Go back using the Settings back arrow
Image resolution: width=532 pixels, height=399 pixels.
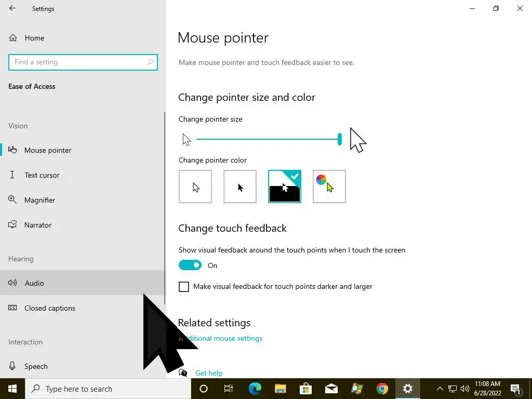12,8
